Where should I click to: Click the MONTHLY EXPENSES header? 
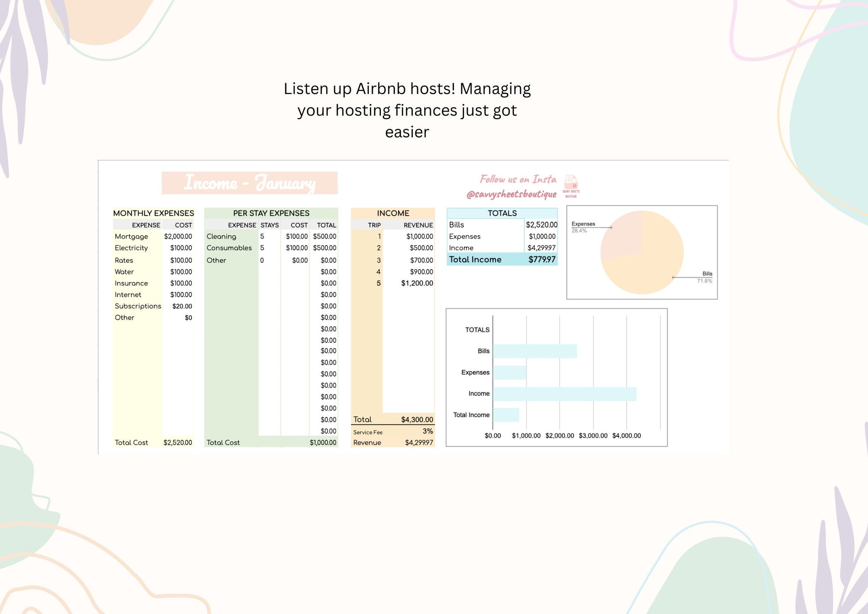(153, 213)
